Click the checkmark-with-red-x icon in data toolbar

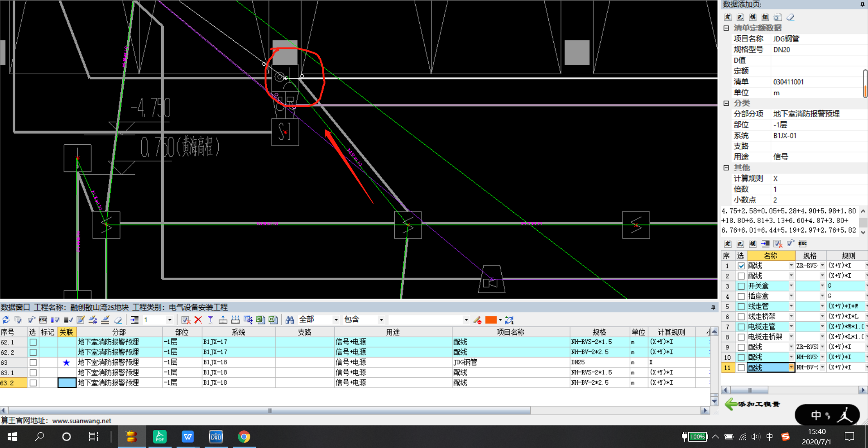pyautogui.click(x=186, y=320)
